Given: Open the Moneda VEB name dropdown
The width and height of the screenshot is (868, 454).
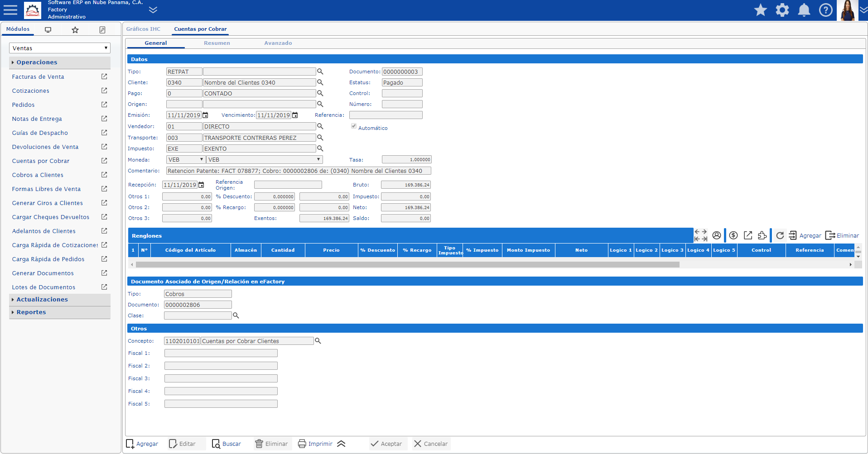Looking at the screenshot, I should click(x=265, y=160).
